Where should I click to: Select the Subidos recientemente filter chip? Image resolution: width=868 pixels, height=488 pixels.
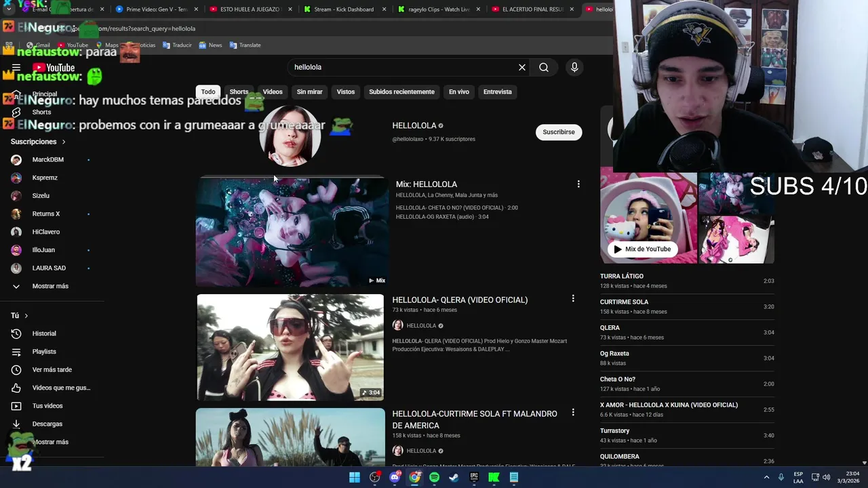[401, 91]
